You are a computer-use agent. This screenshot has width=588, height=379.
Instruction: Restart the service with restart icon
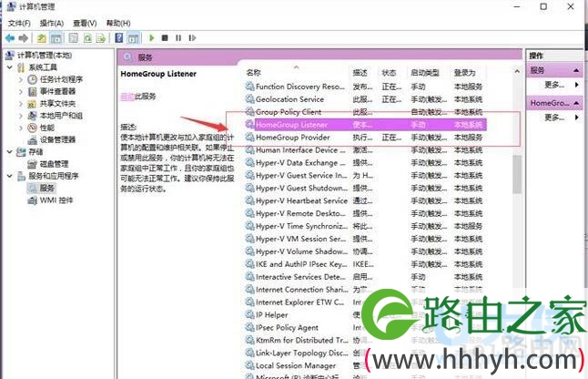(x=192, y=38)
